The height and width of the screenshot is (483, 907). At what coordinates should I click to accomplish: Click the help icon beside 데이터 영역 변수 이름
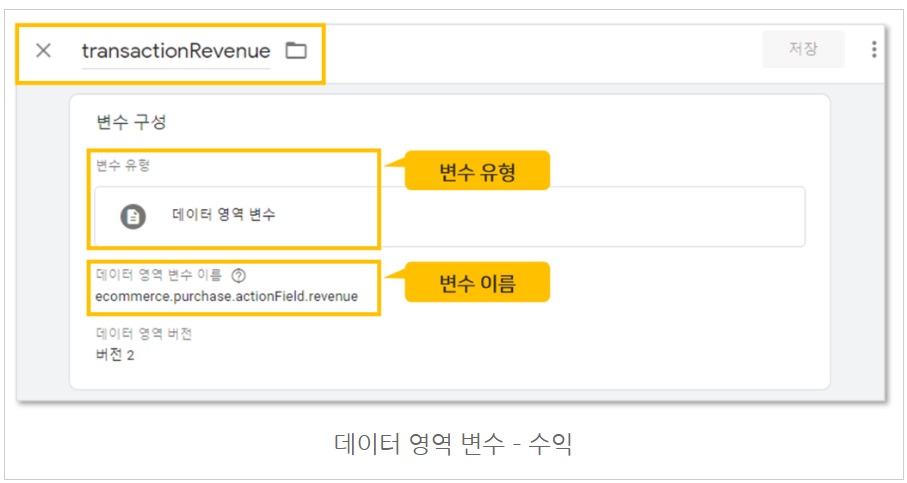point(238,276)
